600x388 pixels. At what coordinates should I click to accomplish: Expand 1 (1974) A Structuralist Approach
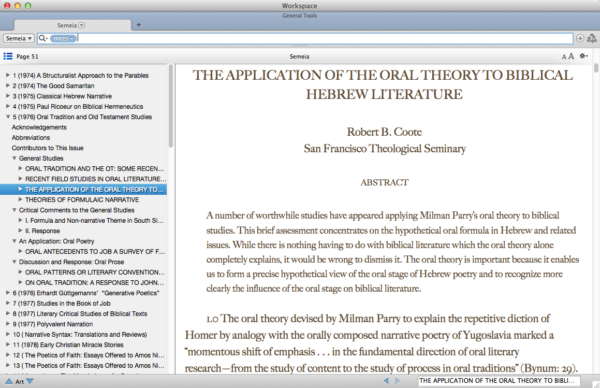tap(8, 75)
